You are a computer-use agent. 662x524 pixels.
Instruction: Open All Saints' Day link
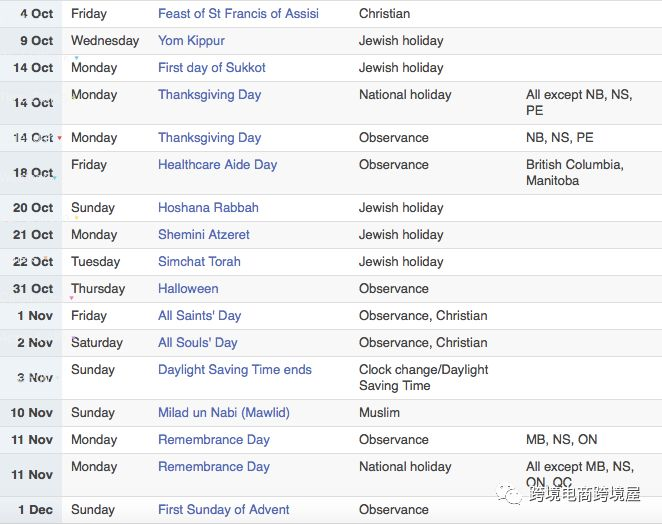(x=200, y=316)
